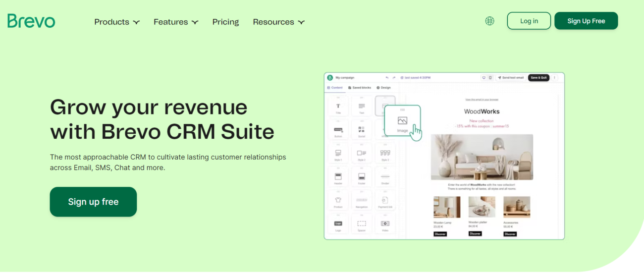Open the Pricing page
Image resolution: width=644 pixels, height=280 pixels.
(x=225, y=22)
